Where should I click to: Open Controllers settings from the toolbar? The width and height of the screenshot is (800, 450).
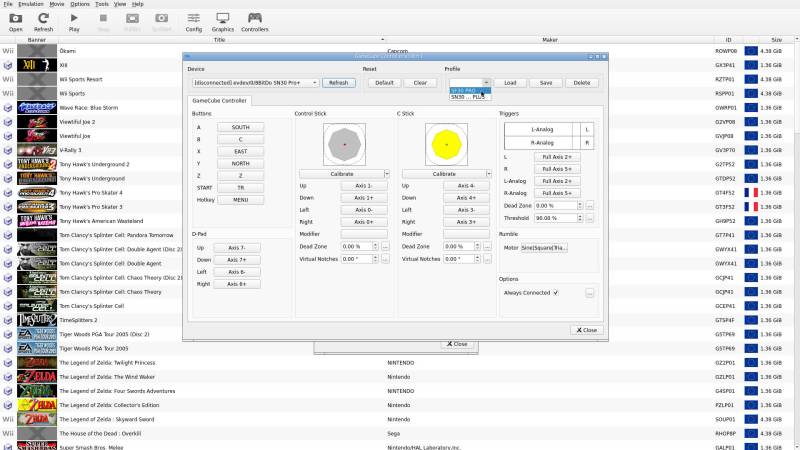click(255, 22)
